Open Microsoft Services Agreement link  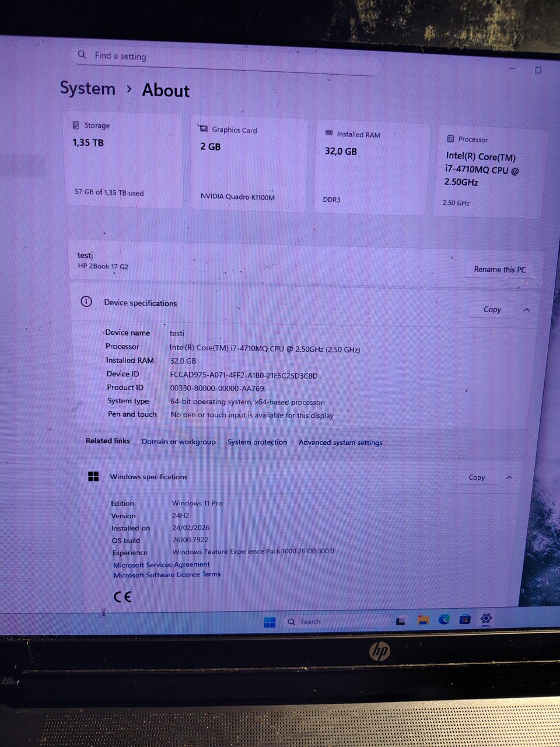[162, 564]
